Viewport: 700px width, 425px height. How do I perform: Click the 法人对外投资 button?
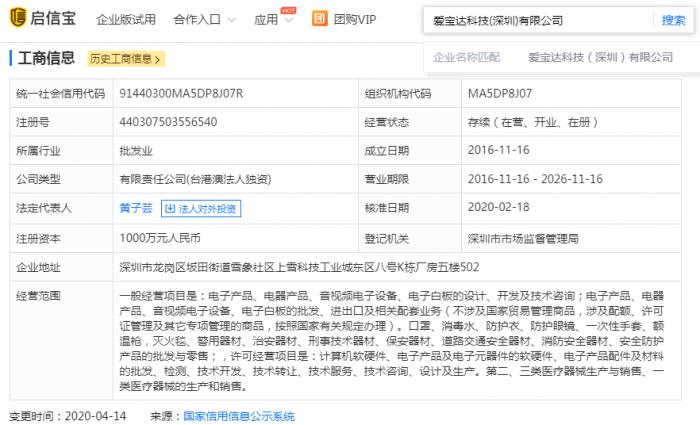coord(201,209)
